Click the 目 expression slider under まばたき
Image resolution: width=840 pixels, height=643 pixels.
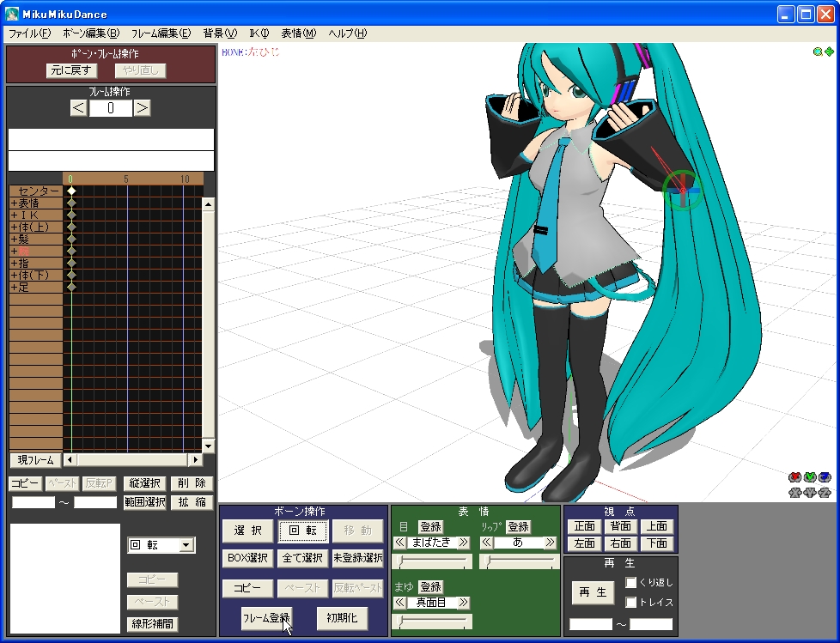click(x=433, y=561)
